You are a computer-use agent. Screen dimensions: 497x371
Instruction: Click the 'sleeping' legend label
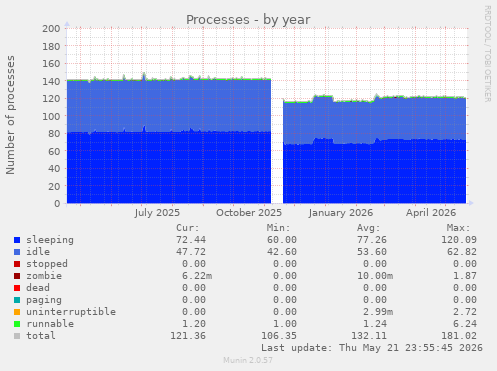[x=50, y=240]
